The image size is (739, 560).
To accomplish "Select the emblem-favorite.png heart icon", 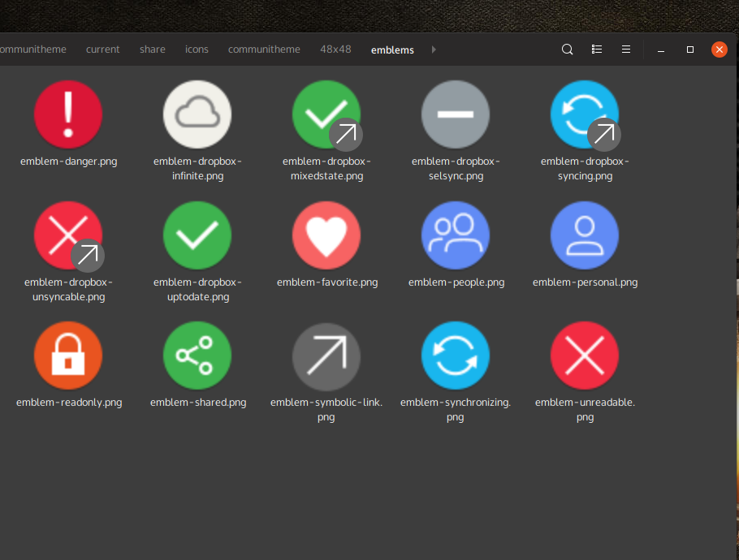I will click(326, 235).
